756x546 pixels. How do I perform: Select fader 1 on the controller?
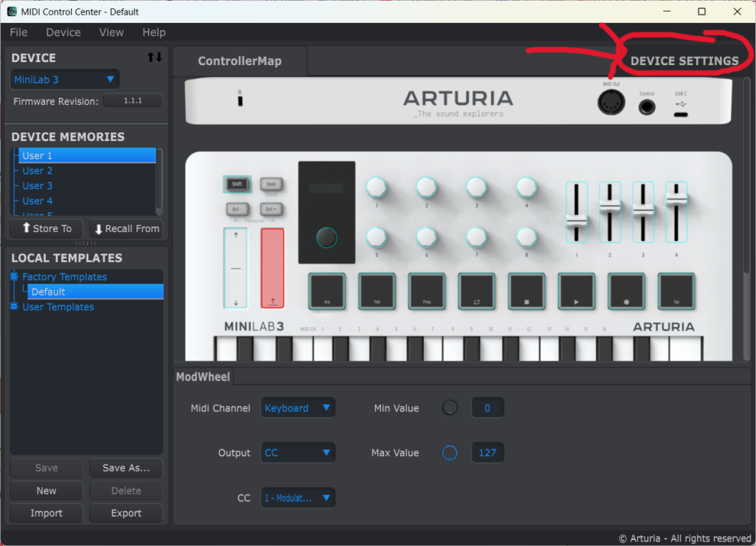tap(577, 212)
